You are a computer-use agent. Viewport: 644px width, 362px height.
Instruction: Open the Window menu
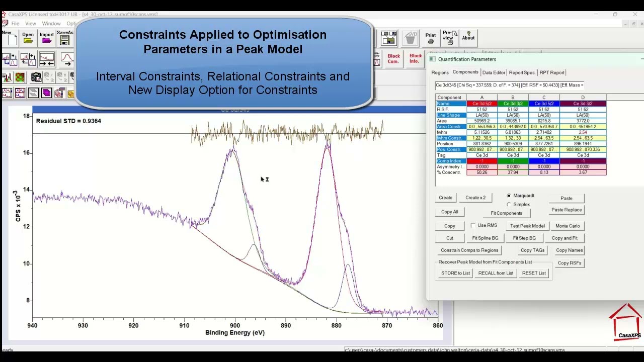coord(51,24)
